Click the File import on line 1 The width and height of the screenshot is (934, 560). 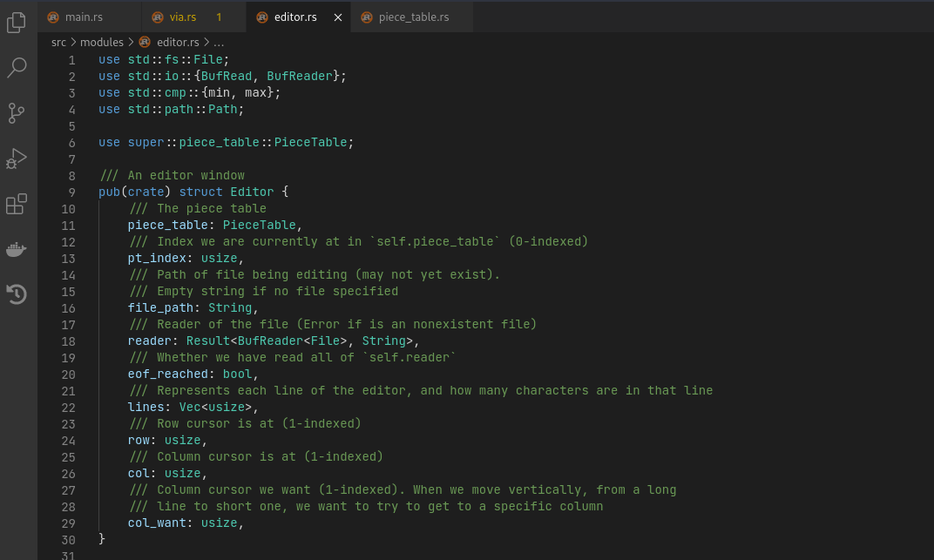pyautogui.click(x=208, y=59)
